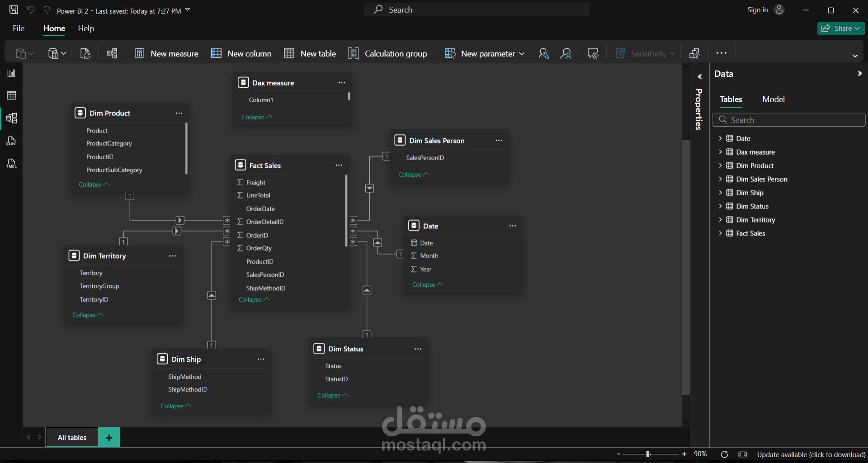Add a new layout tab
The width and height of the screenshot is (868, 463).
click(109, 438)
